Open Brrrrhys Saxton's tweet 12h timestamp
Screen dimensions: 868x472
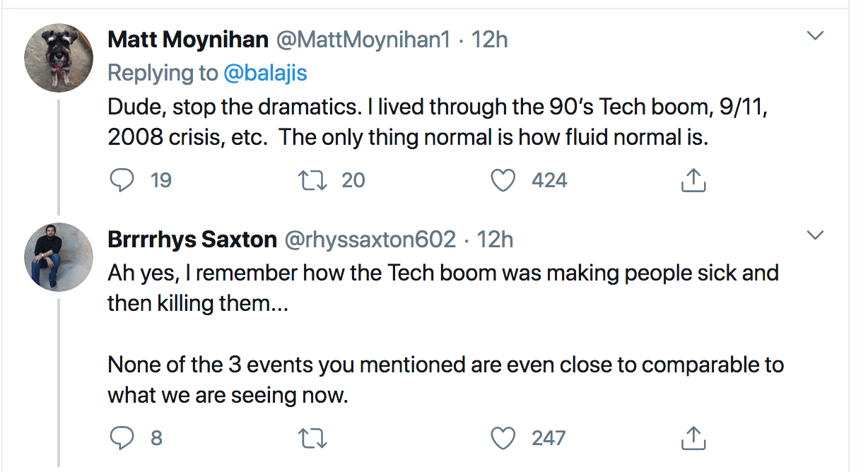coord(495,240)
